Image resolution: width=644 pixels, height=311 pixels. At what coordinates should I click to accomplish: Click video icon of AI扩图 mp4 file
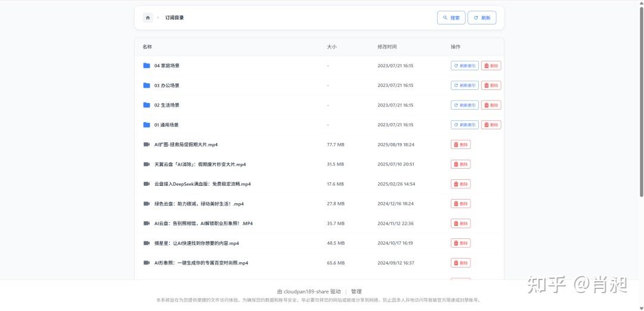point(147,144)
